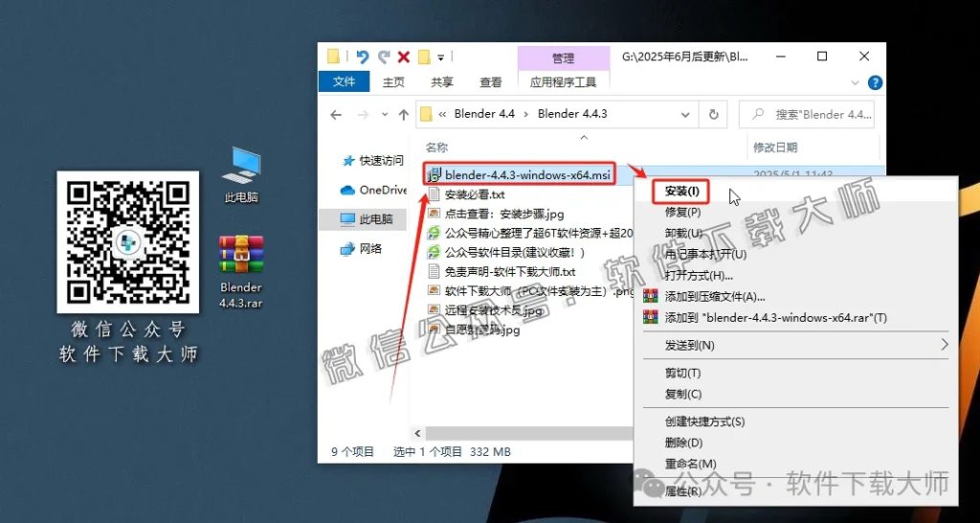Click the 此电脑 desktop icon
Viewport: 980px width, 523px height.
pos(240,175)
